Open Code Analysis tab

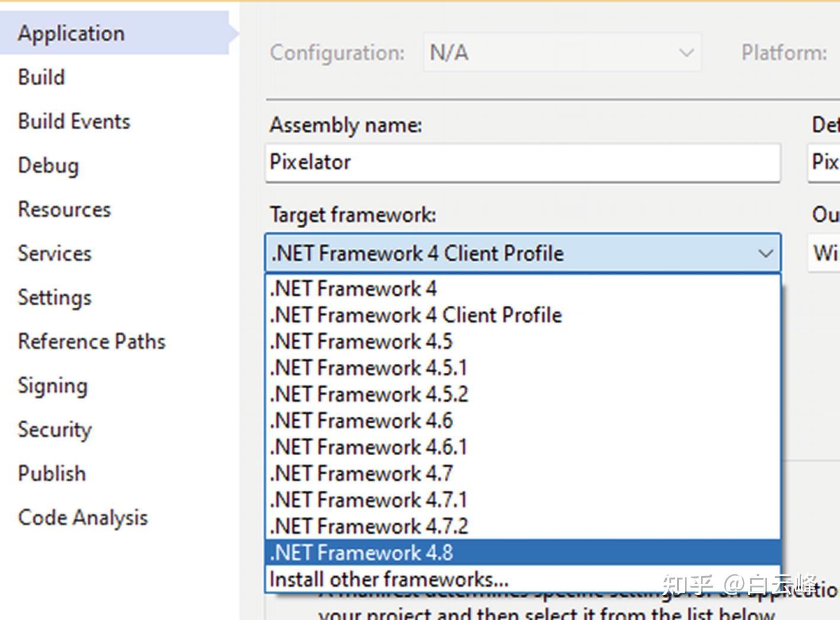tap(83, 517)
